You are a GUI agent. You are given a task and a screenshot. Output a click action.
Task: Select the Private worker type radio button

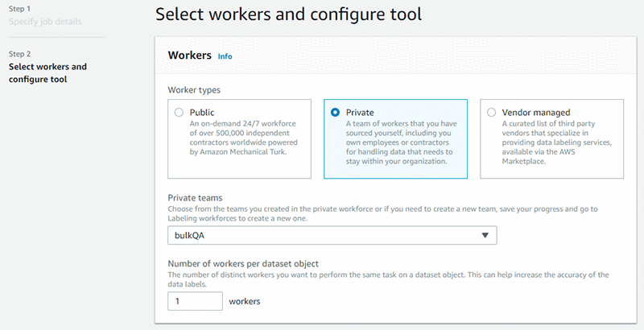pos(335,113)
